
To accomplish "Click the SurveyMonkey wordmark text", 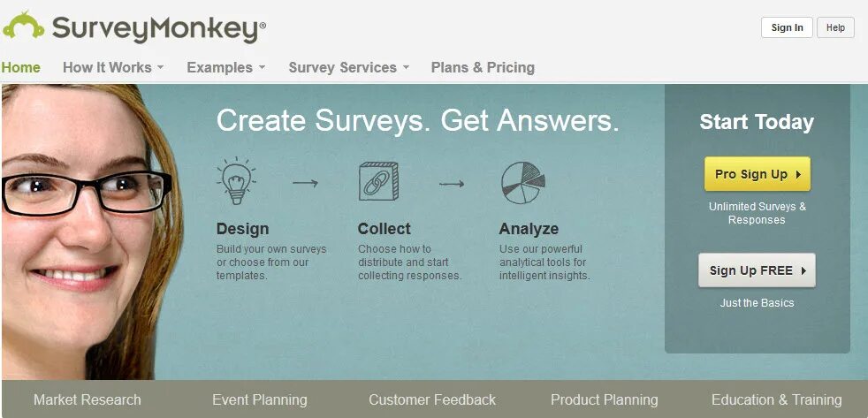I will tap(159, 29).
